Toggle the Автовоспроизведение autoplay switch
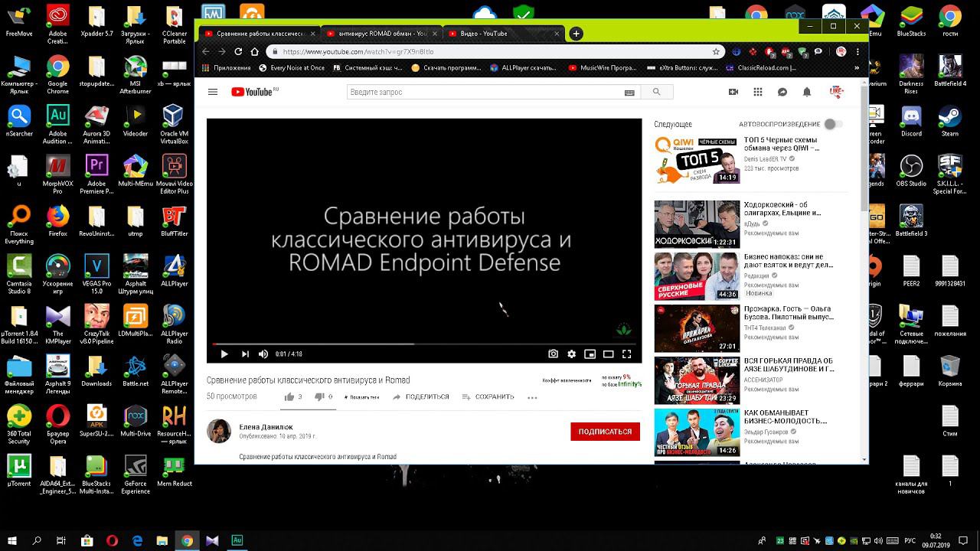The image size is (980, 551). tap(833, 124)
